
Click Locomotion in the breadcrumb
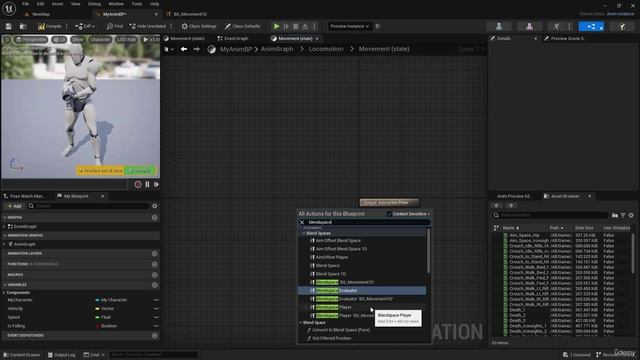(x=326, y=49)
